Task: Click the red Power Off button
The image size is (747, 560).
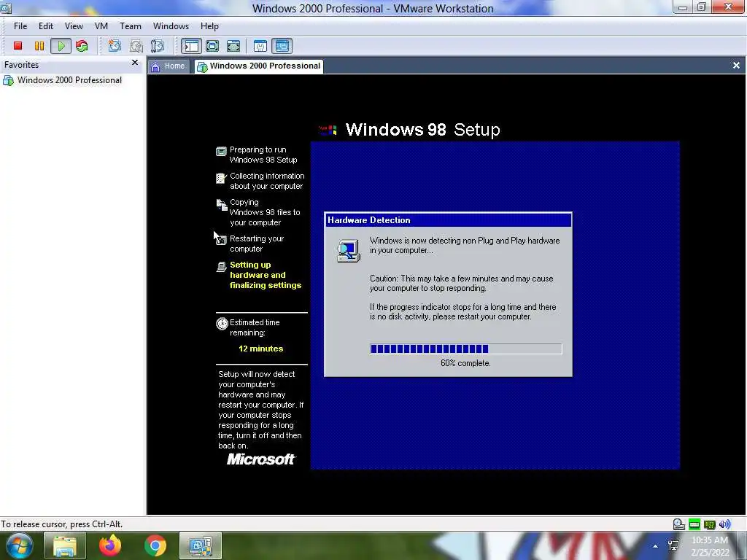Action: [x=18, y=46]
